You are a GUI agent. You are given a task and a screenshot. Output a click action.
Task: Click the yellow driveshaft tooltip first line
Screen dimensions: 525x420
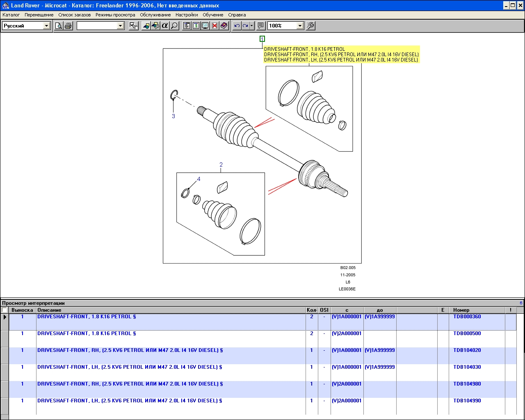pyautogui.click(x=305, y=49)
